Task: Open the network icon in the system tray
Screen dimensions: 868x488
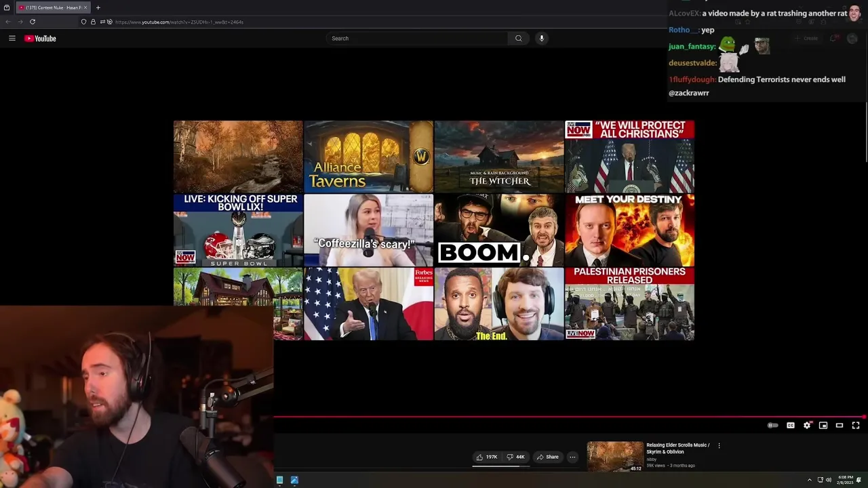Action: pyautogui.click(x=821, y=480)
